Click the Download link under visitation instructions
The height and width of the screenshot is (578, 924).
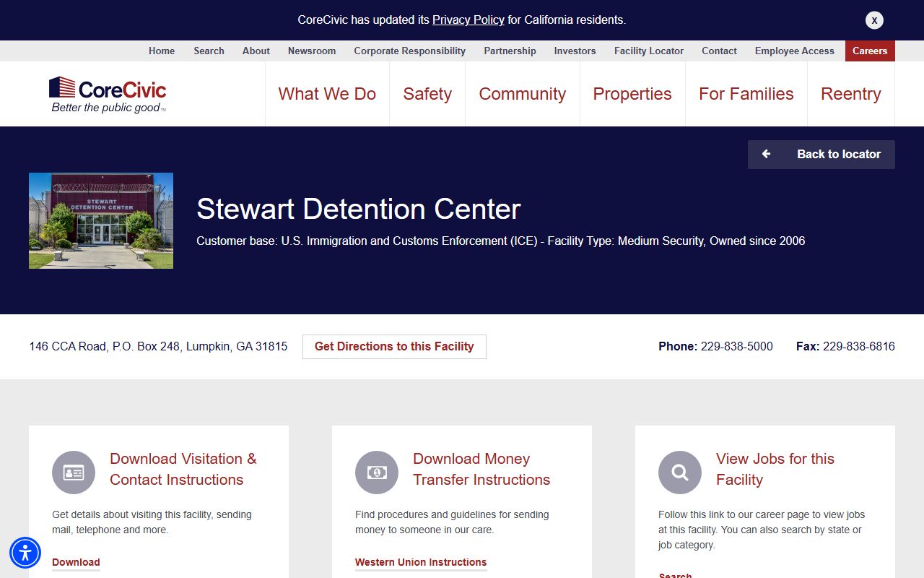[76, 562]
